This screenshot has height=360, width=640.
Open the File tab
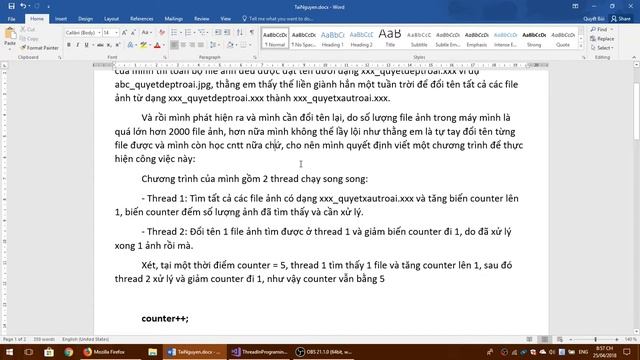pyautogui.click(x=11, y=19)
